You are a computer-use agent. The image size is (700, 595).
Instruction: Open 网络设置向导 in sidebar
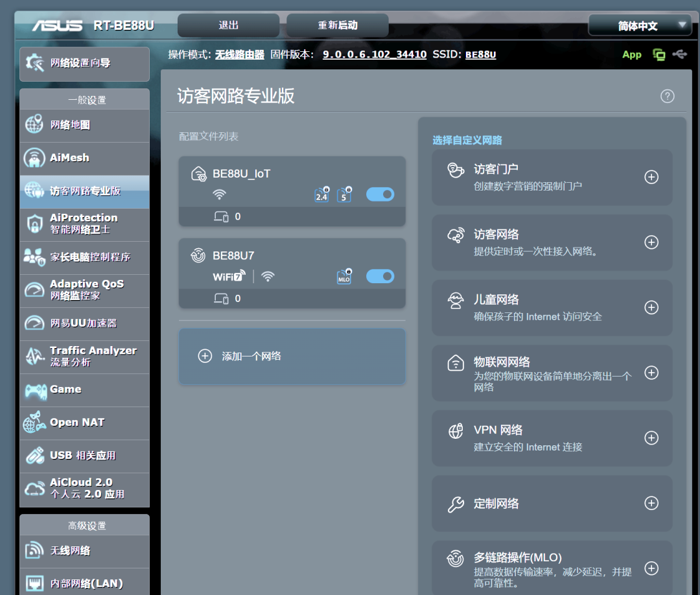coord(84,64)
